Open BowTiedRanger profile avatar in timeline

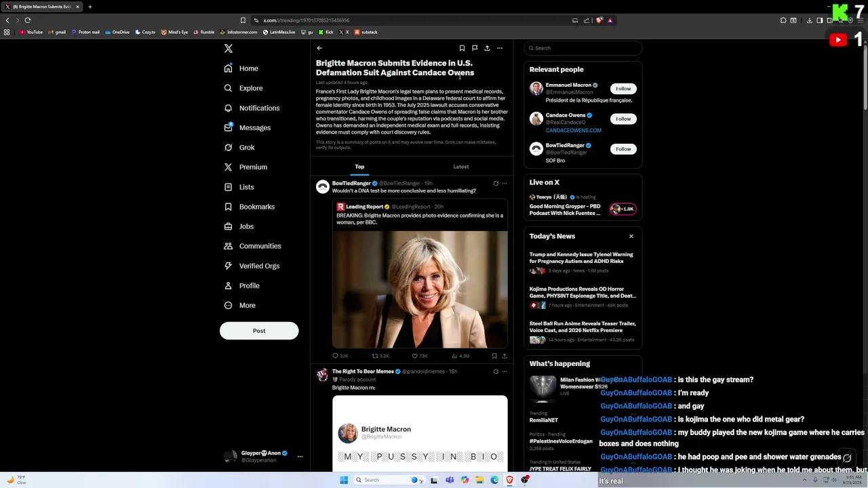pos(323,187)
